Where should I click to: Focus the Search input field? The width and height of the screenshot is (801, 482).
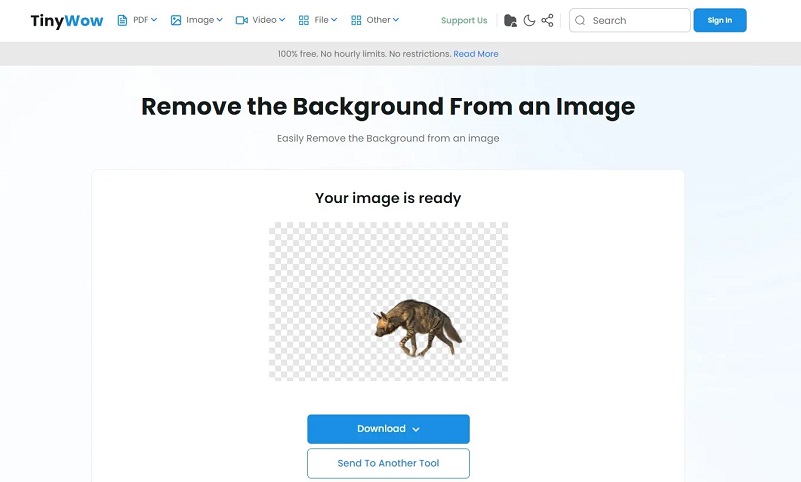point(629,20)
